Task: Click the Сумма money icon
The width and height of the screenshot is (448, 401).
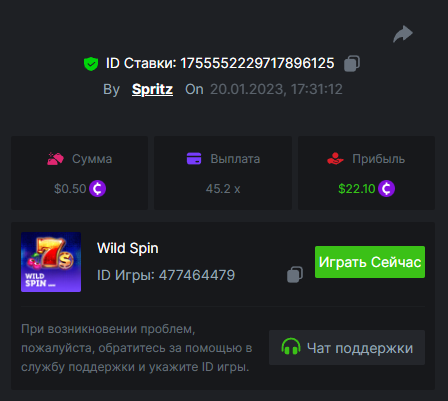Action: (55, 159)
